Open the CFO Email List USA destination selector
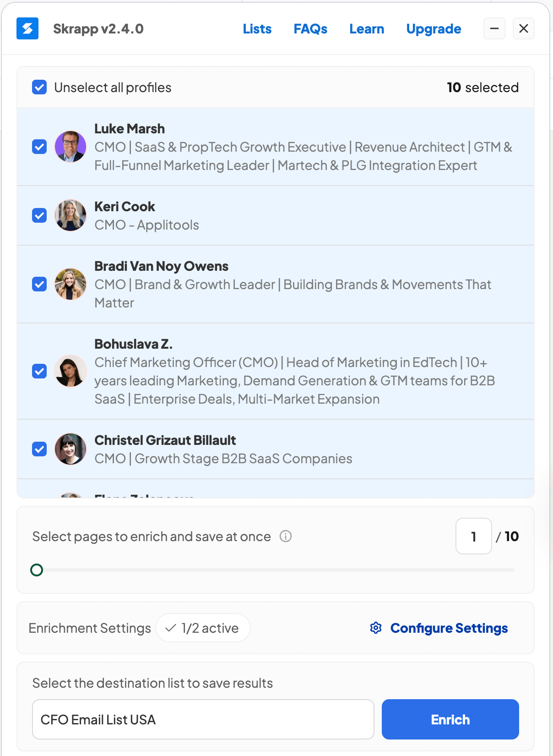 point(203,719)
